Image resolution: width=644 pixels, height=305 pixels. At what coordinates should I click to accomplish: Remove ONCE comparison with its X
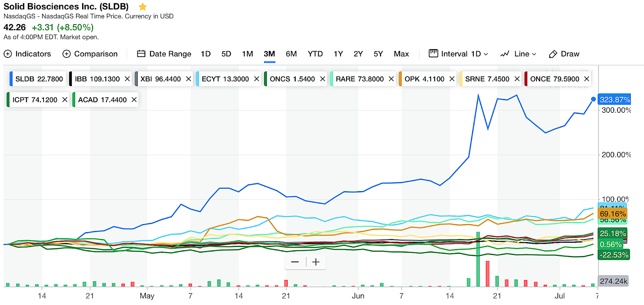coord(586,79)
